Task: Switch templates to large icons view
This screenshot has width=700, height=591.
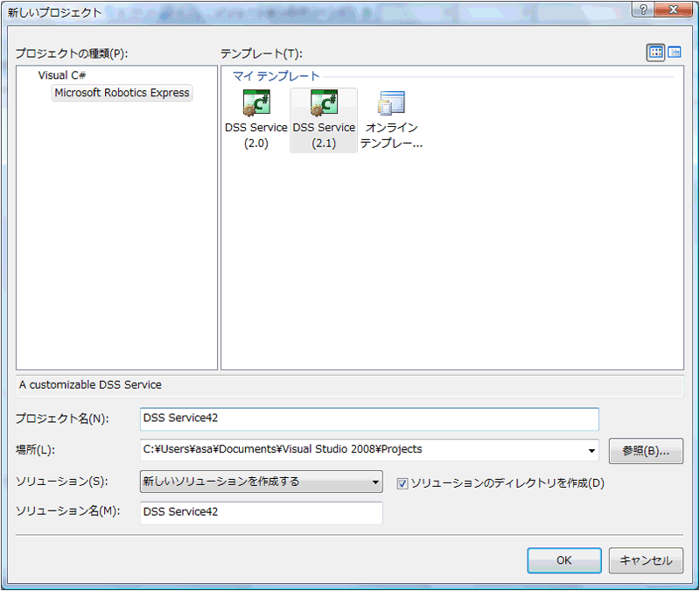Action: (x=655, y=53)
